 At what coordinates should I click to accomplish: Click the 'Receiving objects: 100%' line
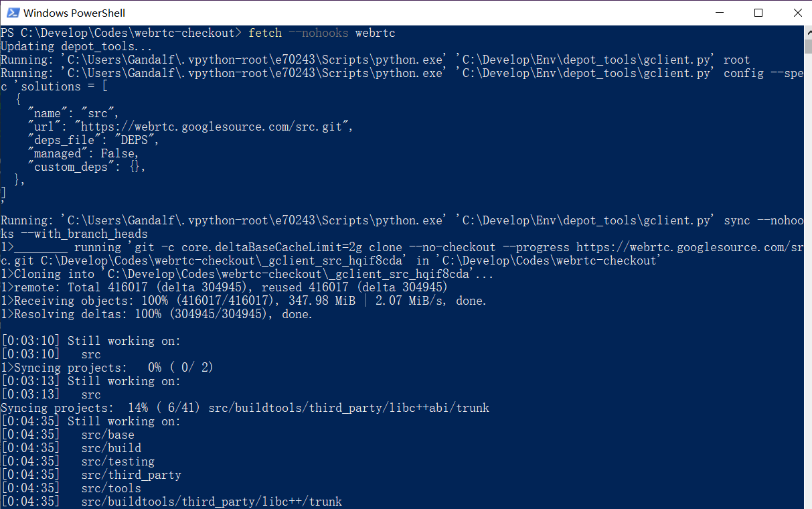coord(244,301)
